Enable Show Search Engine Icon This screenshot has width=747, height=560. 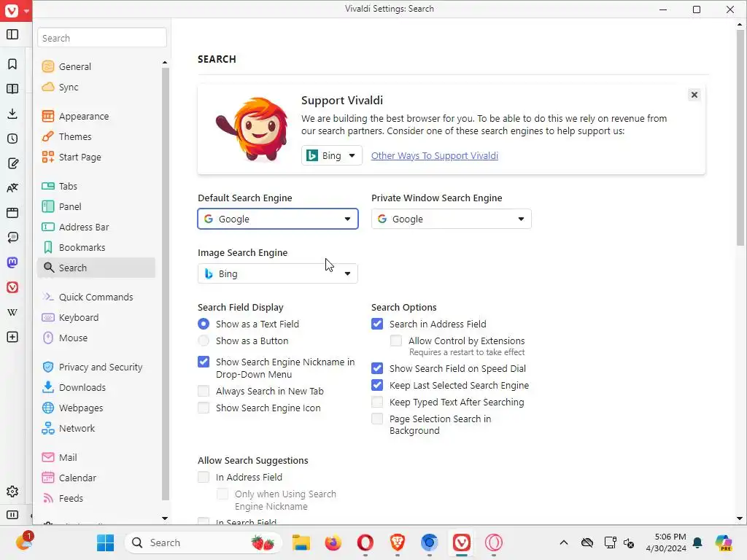click(x=204, y=408)
